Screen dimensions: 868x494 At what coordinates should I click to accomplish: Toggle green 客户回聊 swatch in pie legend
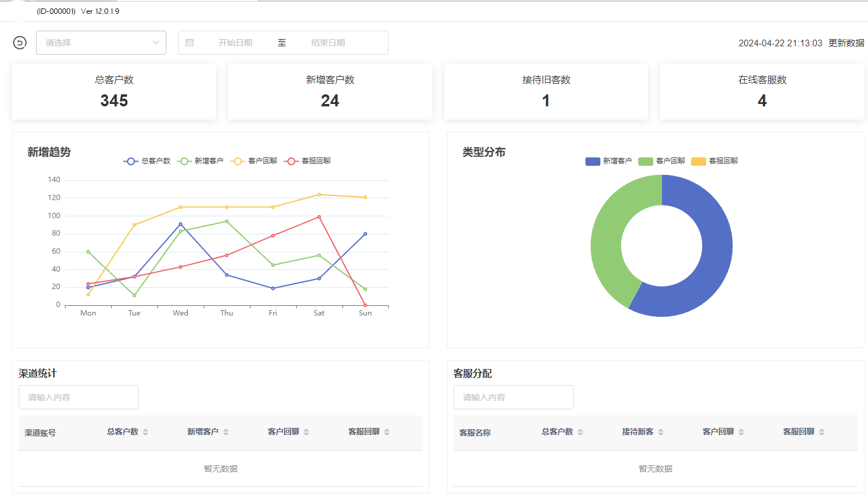point(645,161)
